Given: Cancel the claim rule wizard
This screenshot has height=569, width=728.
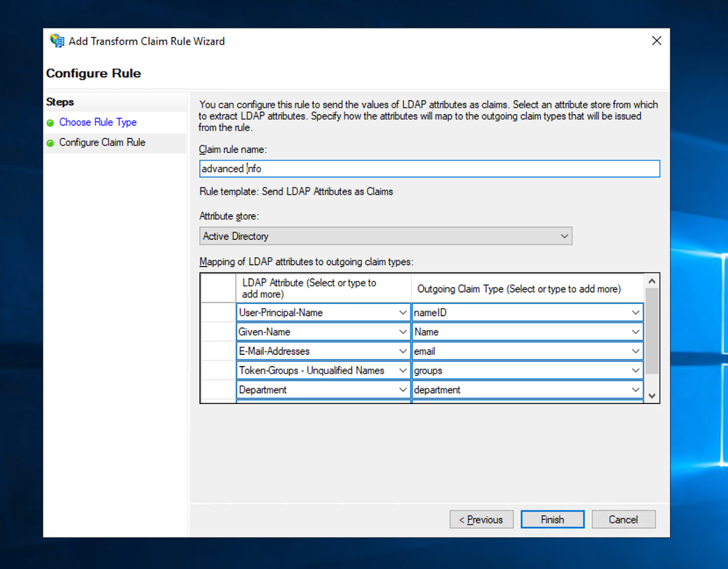Looking at the screenshot, I should tap(623, 519).
